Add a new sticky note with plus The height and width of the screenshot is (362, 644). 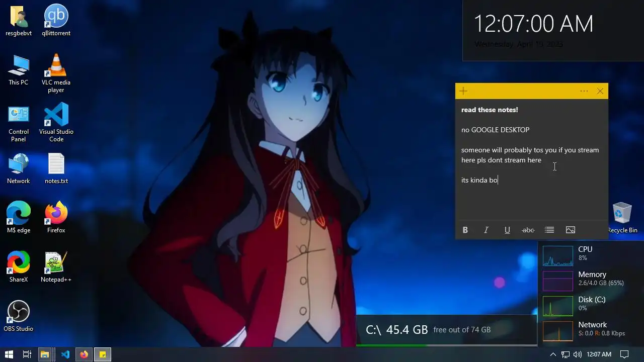[463, 91]
